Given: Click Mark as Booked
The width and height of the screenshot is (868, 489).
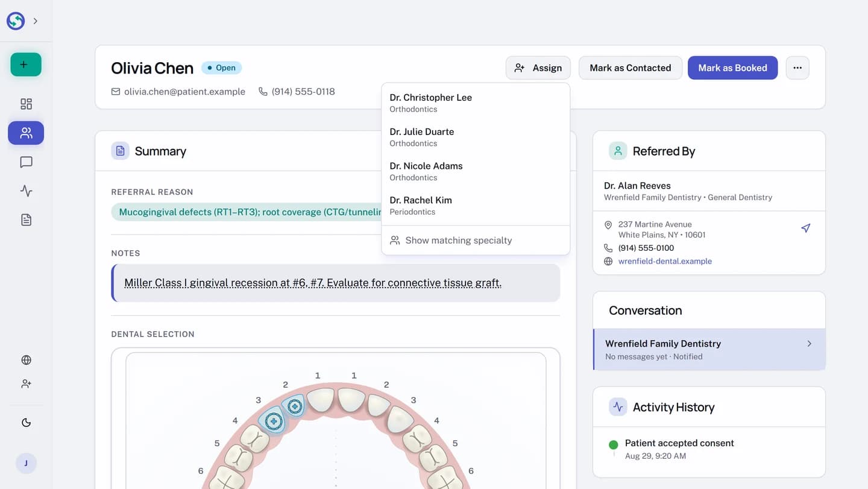Looking at the screenshot, I should (732, 68).
